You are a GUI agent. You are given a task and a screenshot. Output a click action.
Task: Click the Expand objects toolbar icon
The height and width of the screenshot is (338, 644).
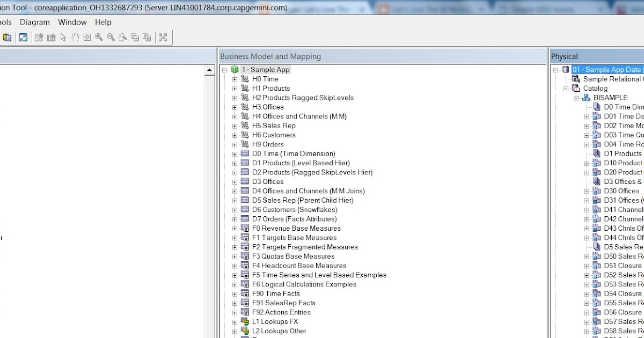coord(148,37)
